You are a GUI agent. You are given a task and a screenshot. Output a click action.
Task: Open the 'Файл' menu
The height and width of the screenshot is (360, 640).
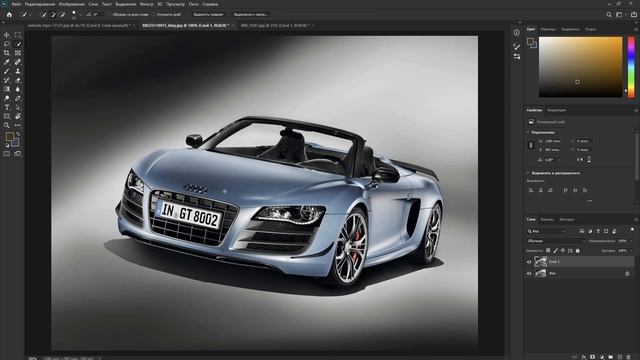click(x=16, y=4)
